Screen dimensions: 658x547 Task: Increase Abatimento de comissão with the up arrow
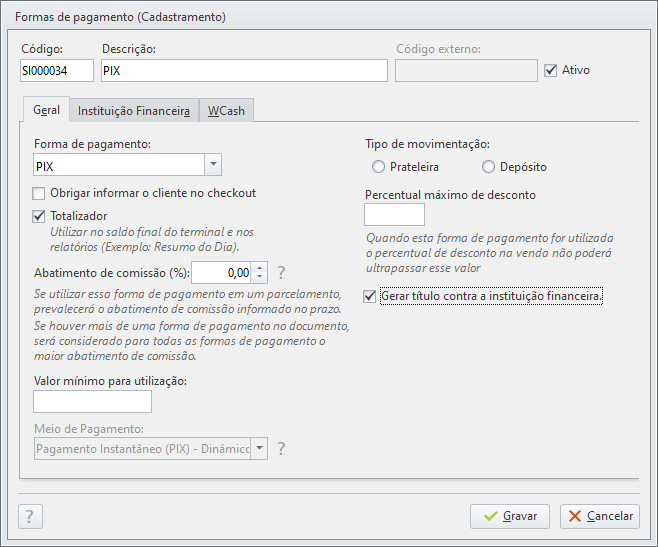tap(260, 268)
